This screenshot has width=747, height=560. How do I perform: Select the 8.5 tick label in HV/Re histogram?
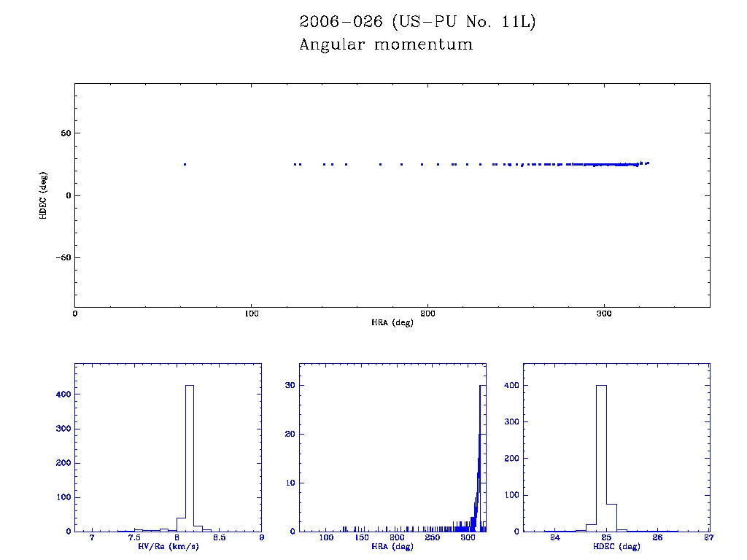tap(219, 537)
